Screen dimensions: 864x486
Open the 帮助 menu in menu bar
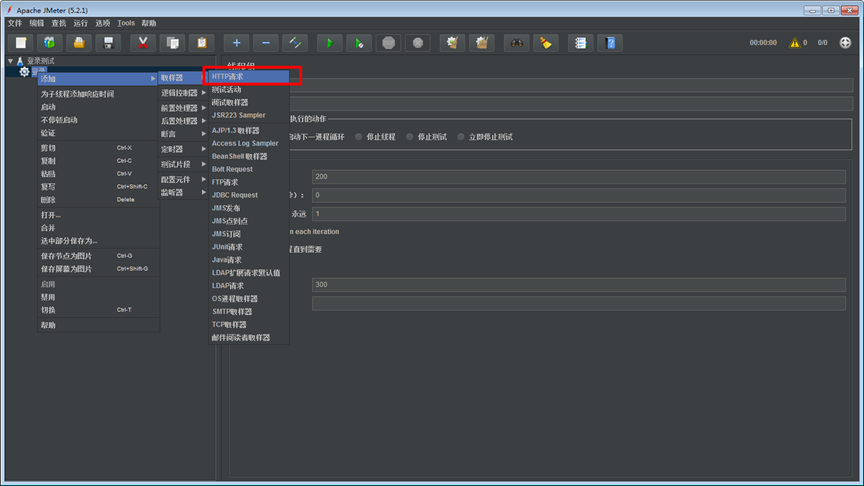(x=149, y=23)
